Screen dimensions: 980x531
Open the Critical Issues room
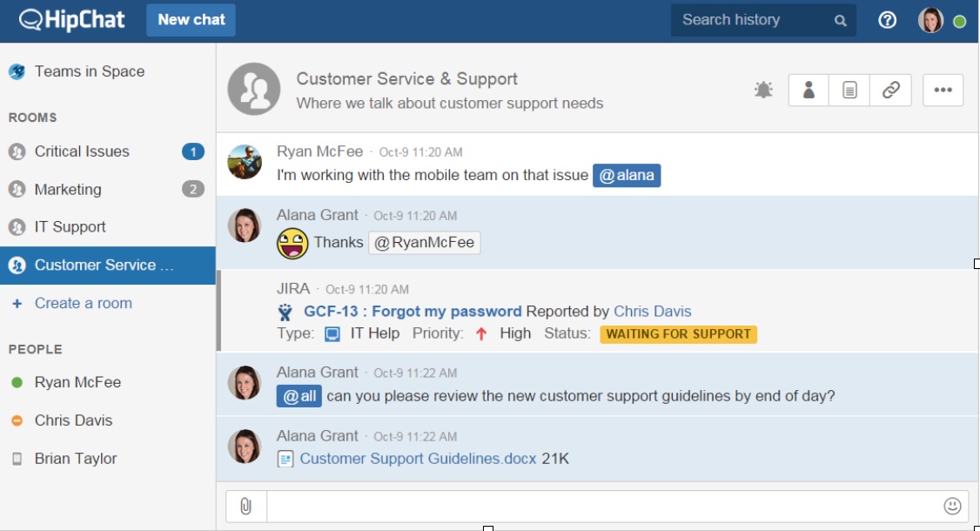[x=82, y=151]
